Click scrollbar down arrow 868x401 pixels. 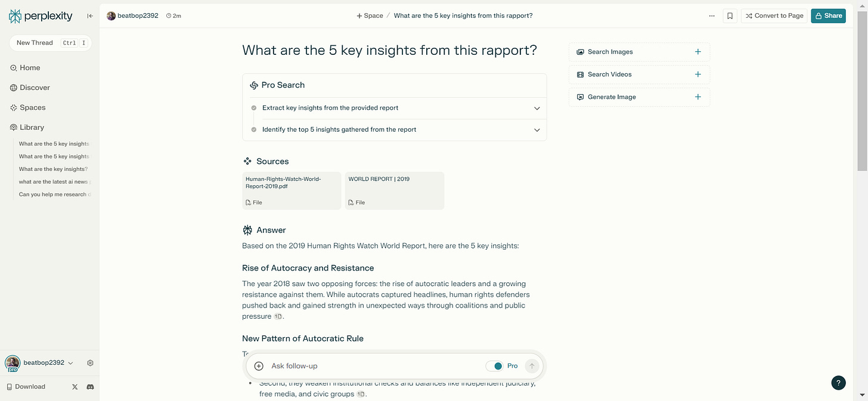pyautogui.click(x=863, y=396)
